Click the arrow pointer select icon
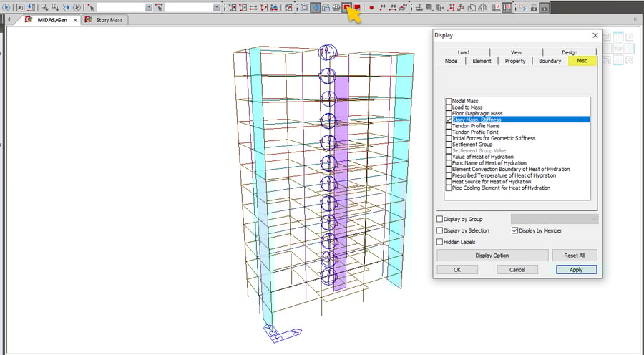 (x=92, y=7)
